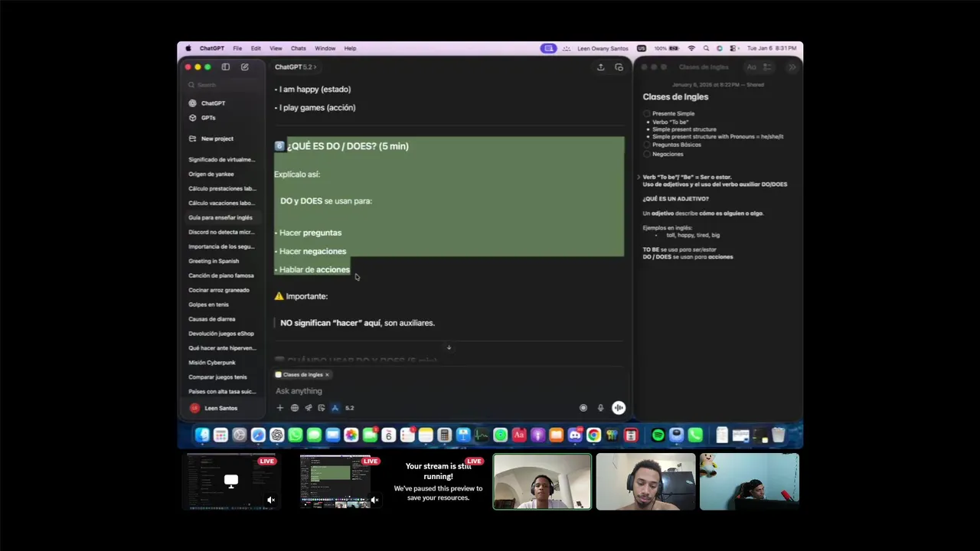The width and height of the screenshot is (980, 551).
Task: Click the microphone dictation icon
Action: (x=600, y=408)
